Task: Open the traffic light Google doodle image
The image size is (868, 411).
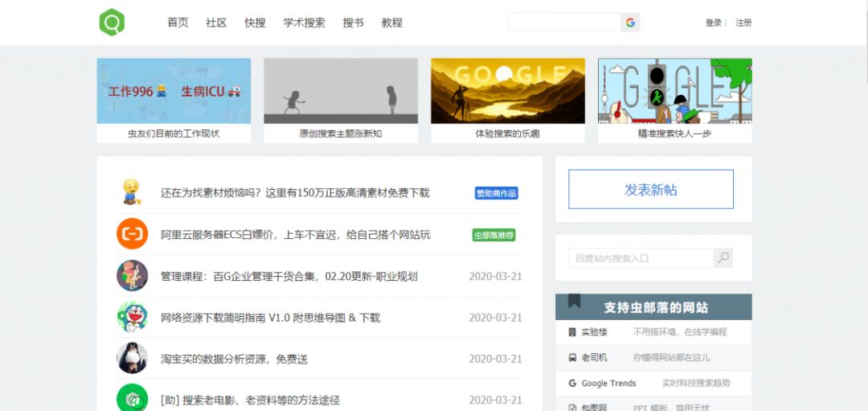Action: 675,91
